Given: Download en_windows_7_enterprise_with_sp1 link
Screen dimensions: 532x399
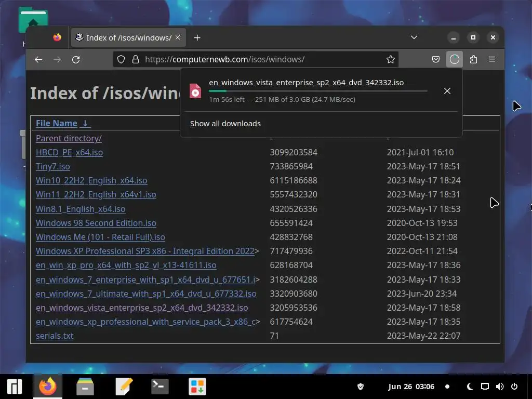Looking at the screenshot, I should pos(145,280).
